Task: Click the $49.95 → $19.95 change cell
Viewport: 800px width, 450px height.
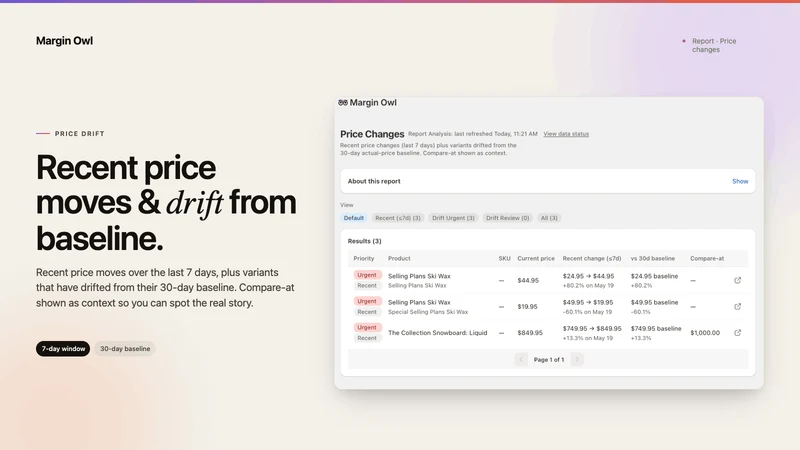Action: [x=588, y=302]
